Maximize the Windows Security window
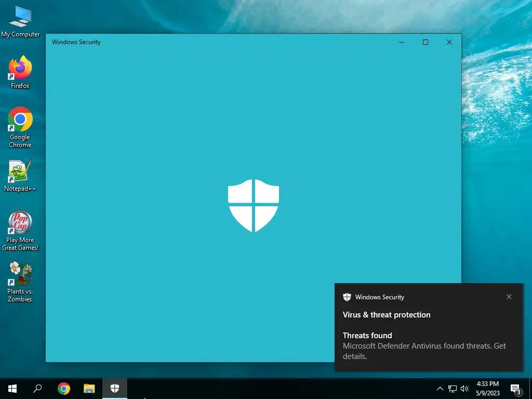The height and width of the screenshot is (399, 532). pos(425,42)
